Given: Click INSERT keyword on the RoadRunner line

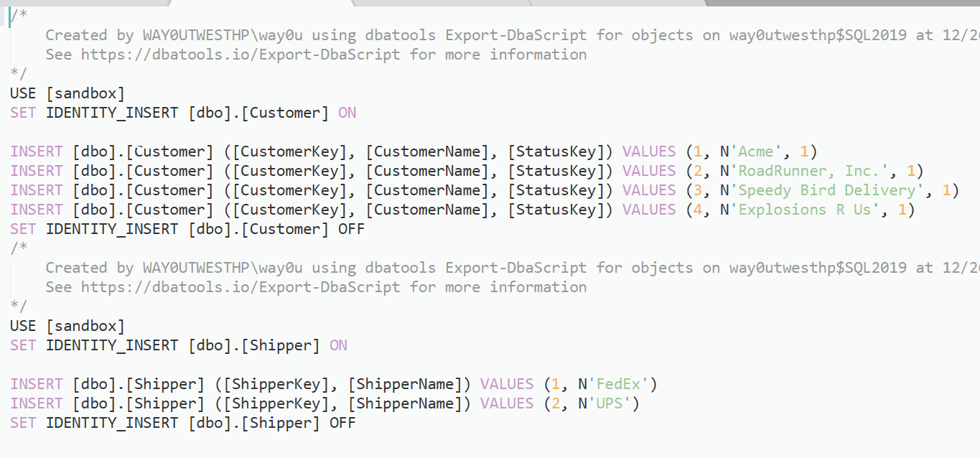Looking at the screenshot, I should coord(37,171).
